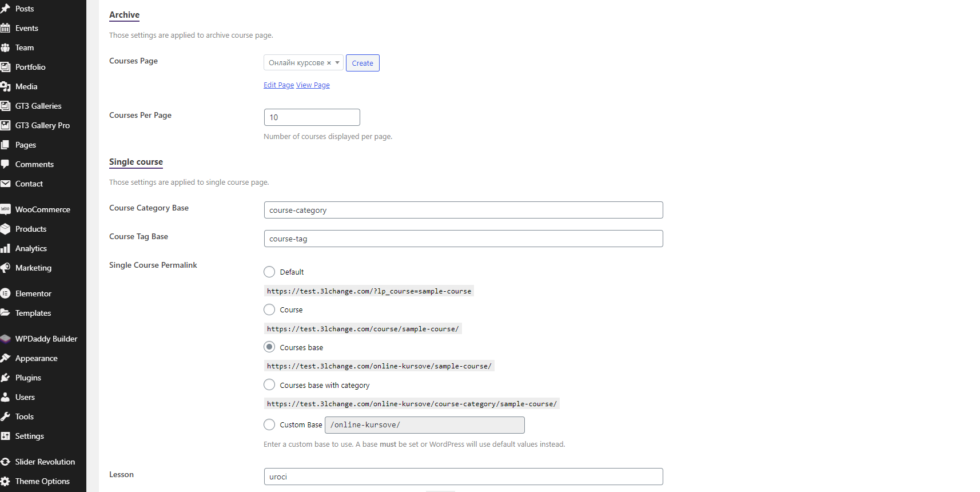Click the Archive section heading
This screenshot has width=980, height=492.
click(124, 15)
